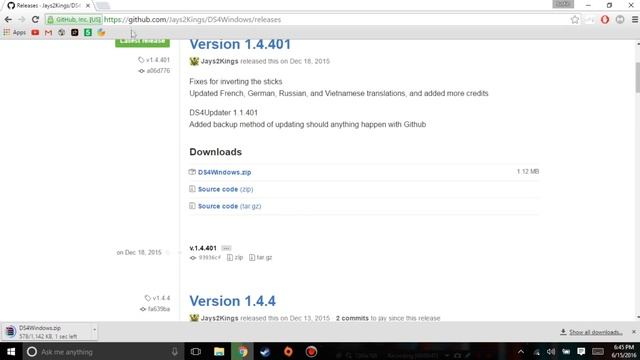
Task: Download DS4Windows.zip from Downloads
Action: coord(224,172)
